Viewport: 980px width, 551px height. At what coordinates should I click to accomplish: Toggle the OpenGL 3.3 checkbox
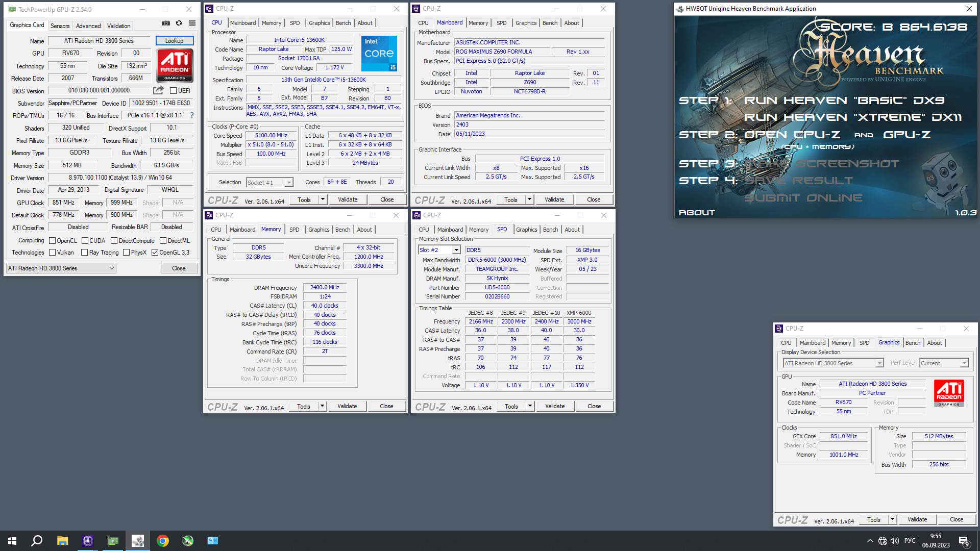point(155,253)
